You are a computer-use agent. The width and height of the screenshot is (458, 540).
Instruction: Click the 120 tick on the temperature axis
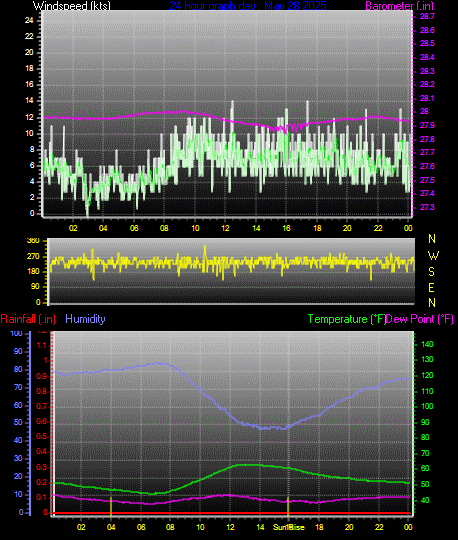(x=427, y=375)
